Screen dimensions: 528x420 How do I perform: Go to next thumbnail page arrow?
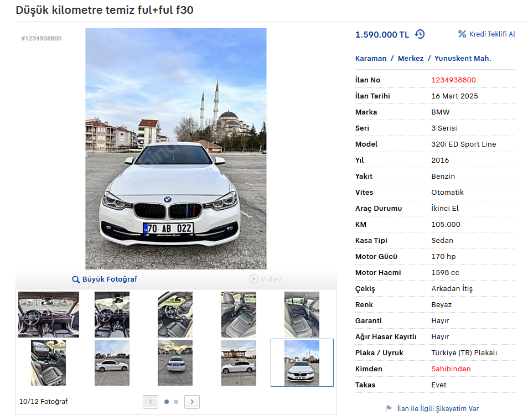[x=192, y=402]
